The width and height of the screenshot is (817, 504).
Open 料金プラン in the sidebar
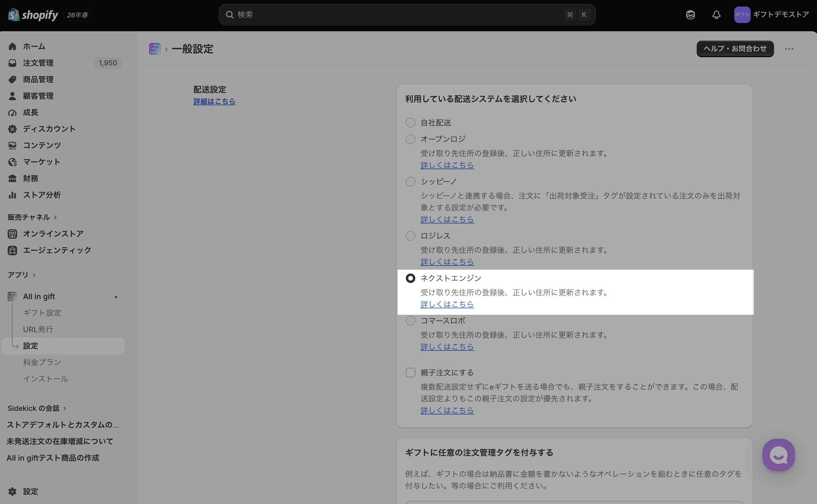(x=42, y=362)
